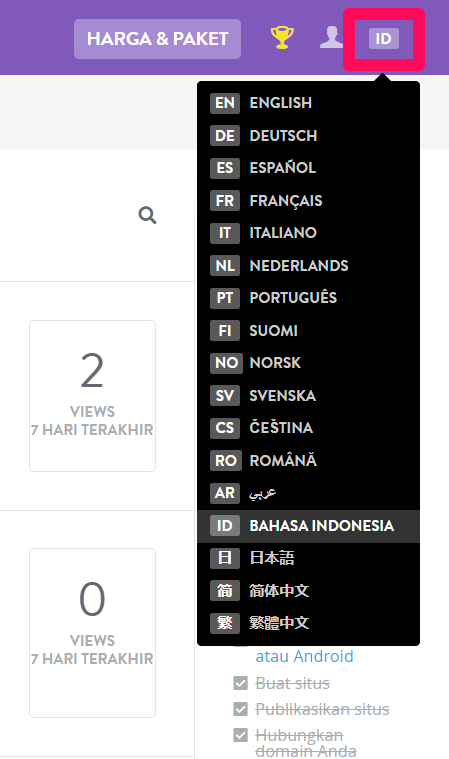Image resolution: width=449 pixels, height=759 pixels.
Task: Click the magnifying glass search icon
Action: tap(147, 215)
